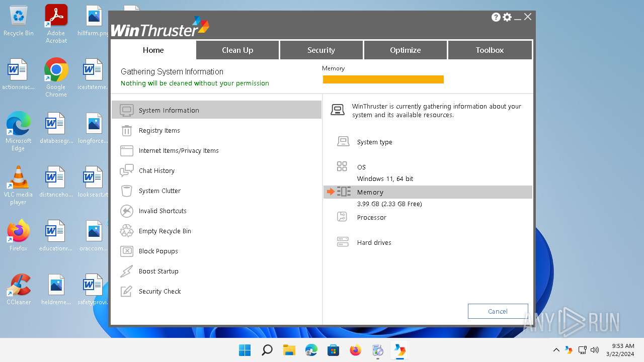The height and width of the screenshot is (362, 644).
Task: Open the WinThruster system tray icon
Action: (x=569, y=350)
